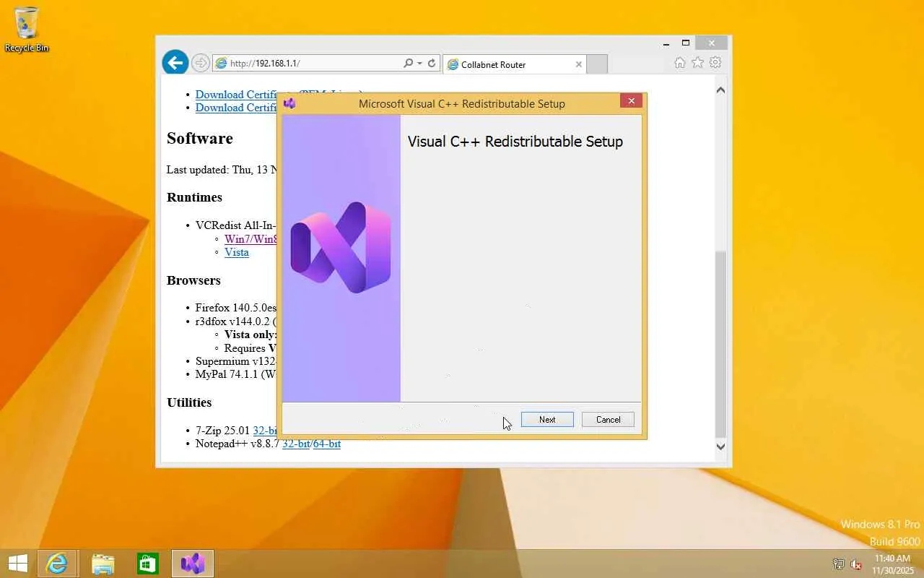Open the Favorites star in Internet Explorer
Viewport: 924px width, 578px height.
point(697,63)
